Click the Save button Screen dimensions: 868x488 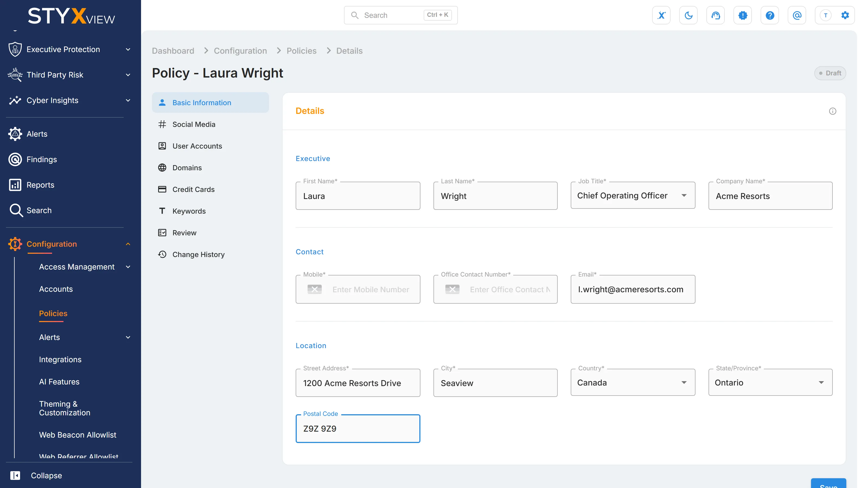tap(828, 483)
